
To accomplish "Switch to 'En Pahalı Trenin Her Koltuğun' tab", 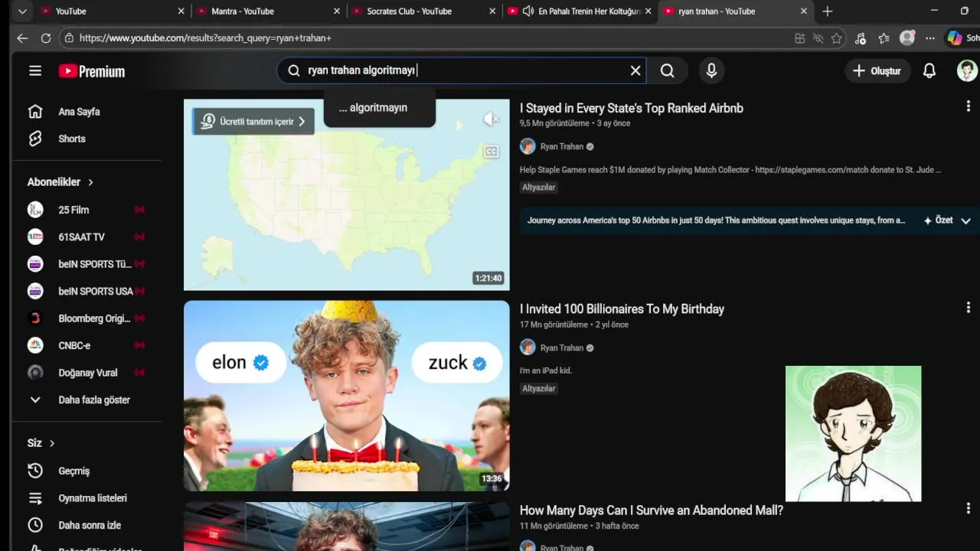I will 580,11.
